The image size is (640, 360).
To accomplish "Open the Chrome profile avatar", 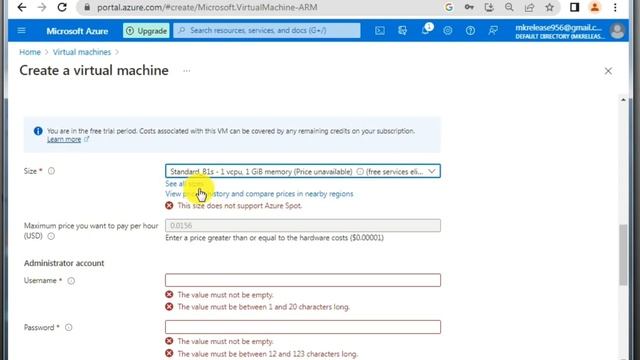I will [595, 7].
